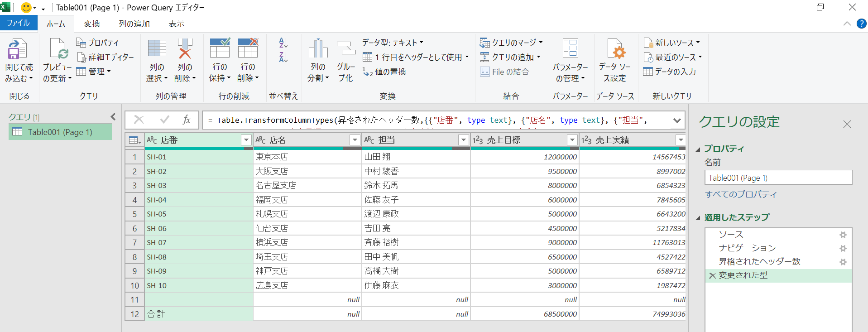Open the 店番 column filter dropdown
Screen dimensions: 868x332
tap(246, 140)
